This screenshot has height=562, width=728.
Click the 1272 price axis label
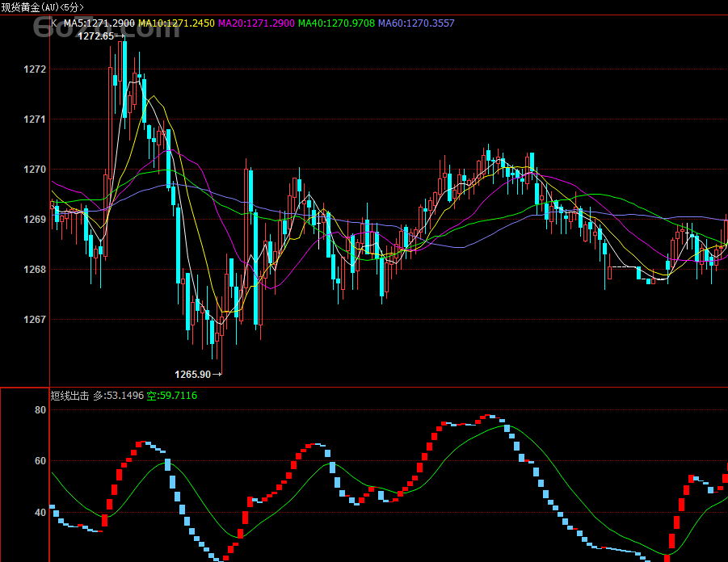(35, 69)
